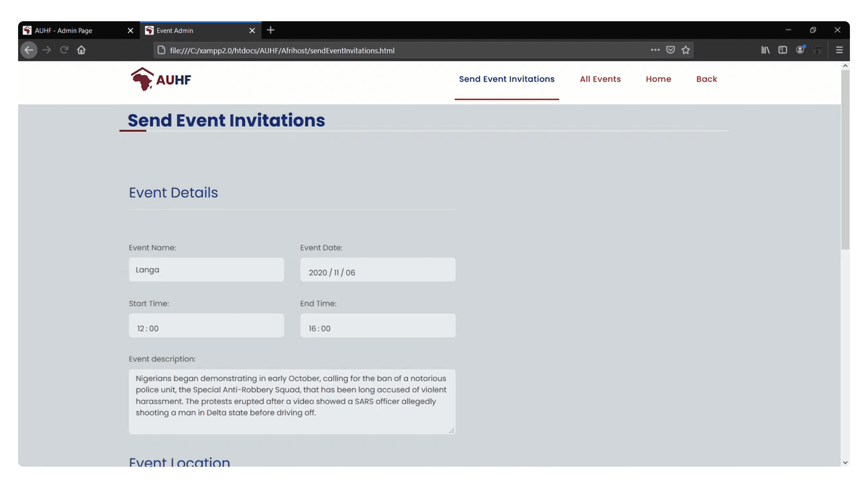
Task: Bookmark this page with the star icon
Action: (686, 50)
